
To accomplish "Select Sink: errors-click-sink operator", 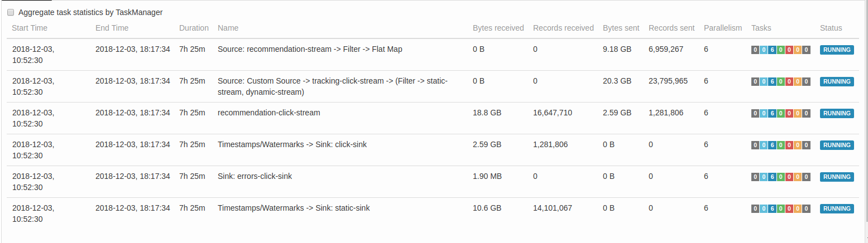I will pos(255,176).
